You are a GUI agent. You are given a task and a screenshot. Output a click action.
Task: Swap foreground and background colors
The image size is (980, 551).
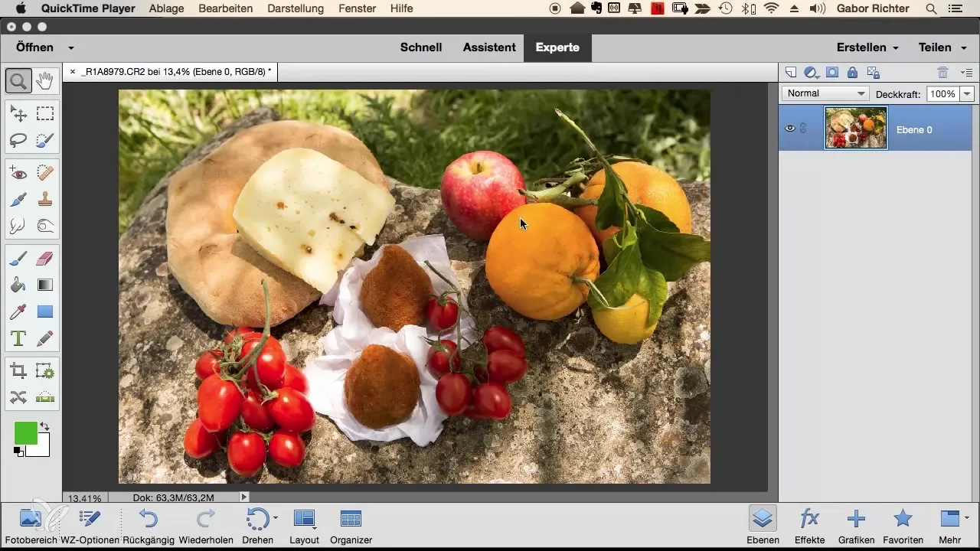click(44, 426)
